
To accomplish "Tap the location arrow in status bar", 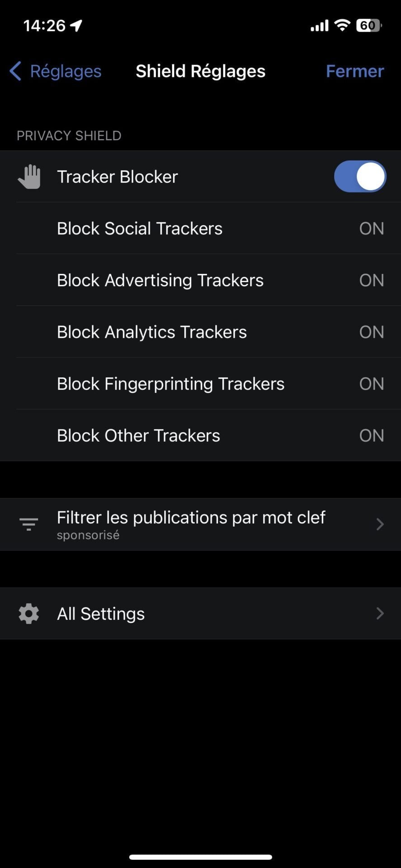I will click(x=76, y=26).
